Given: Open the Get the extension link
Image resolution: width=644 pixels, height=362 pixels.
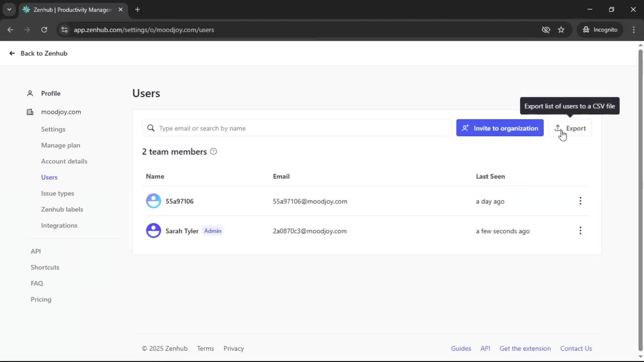Looking at the screenshot, I should [525, 349].
